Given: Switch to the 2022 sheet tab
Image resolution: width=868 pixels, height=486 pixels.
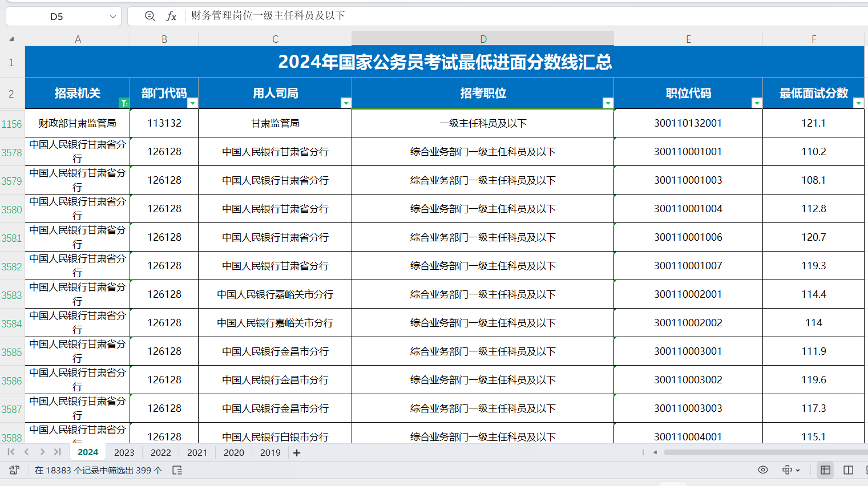Looking at the screenshot, I should tap(161, 452).
